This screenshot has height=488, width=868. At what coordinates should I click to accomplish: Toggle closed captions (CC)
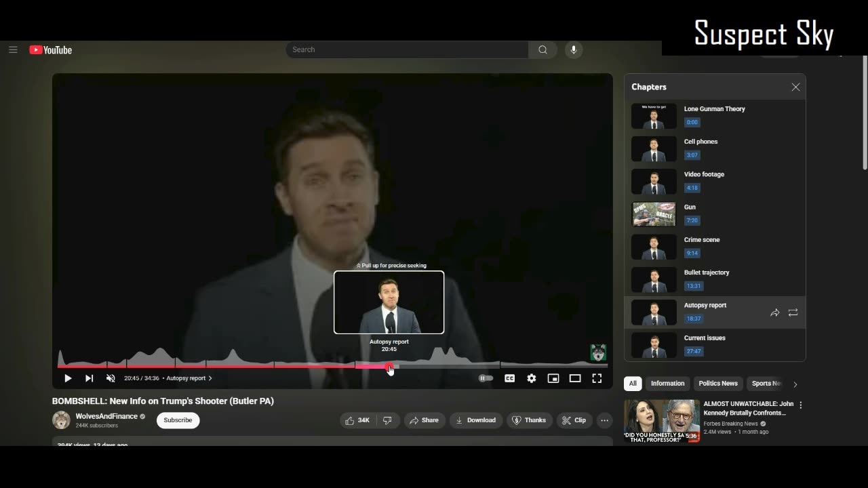click(x=509, y=378)
